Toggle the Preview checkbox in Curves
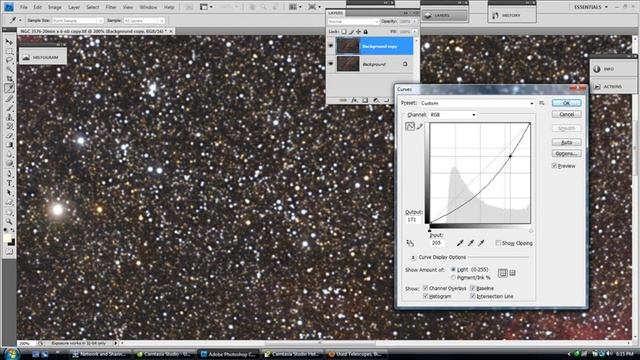 [554, 166]
